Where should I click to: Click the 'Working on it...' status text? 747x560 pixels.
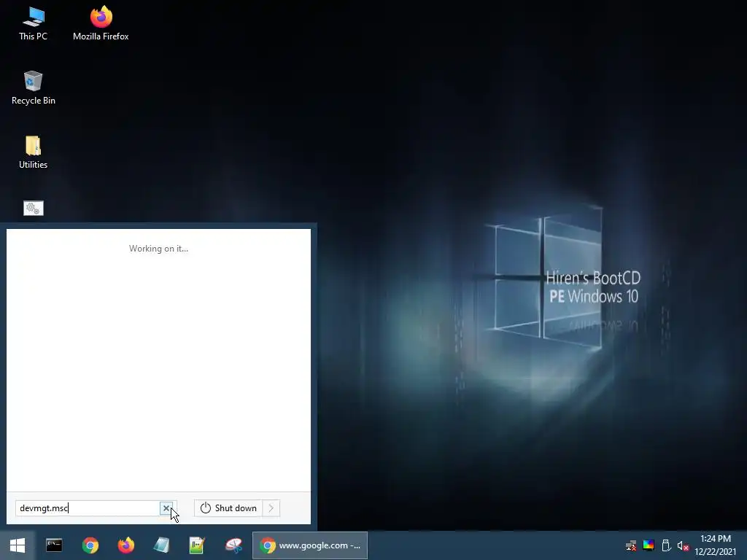158,249
